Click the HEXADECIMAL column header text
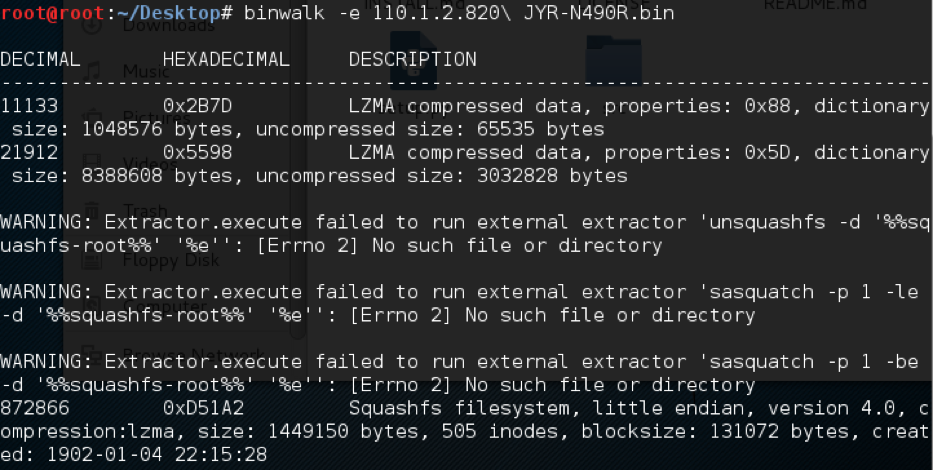Image resolution: width=933 pixels, height=470 pixels. click(226, 59)
